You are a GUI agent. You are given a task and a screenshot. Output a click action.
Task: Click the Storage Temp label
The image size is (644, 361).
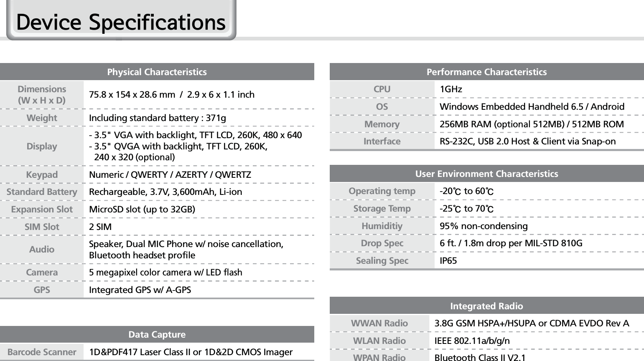[x=382, y=209]
